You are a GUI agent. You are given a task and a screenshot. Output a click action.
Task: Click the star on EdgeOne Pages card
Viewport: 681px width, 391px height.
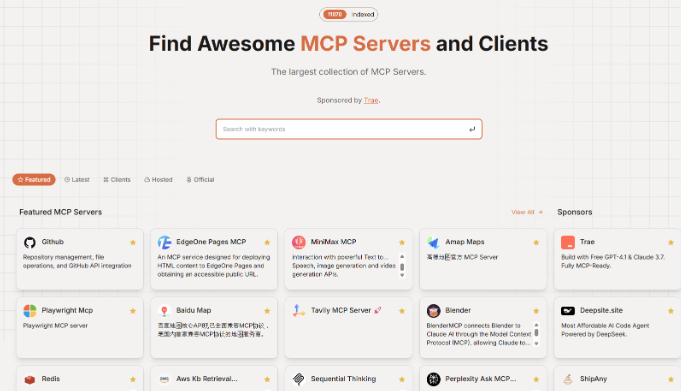pos(267,242)
